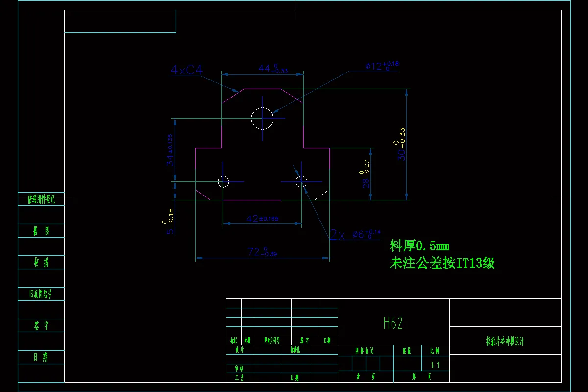Select the 签字 cell in left margin

point(41,325)
